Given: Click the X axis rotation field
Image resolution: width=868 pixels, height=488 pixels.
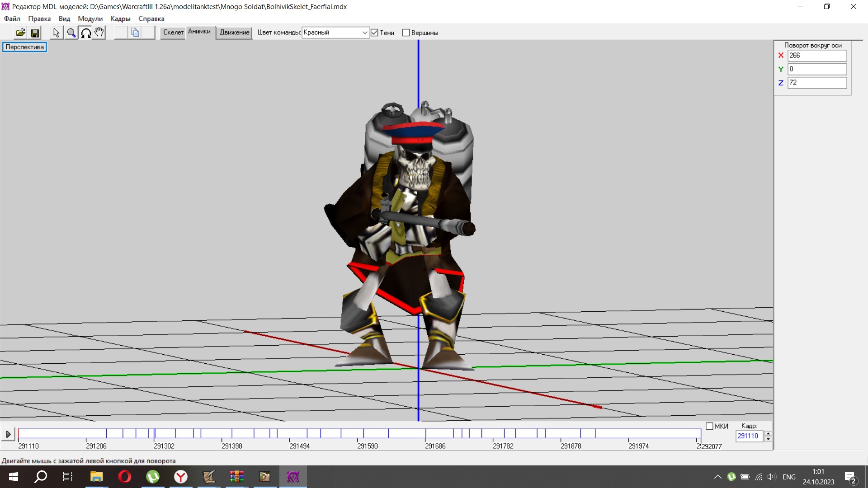Looking at the screenshot, I should point(816,56).
